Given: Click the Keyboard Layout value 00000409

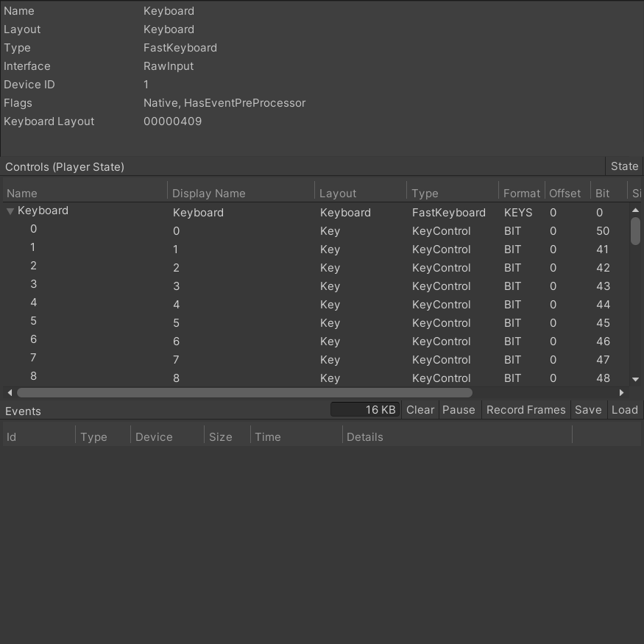Looking at the screenshot, I should (172, 121).
